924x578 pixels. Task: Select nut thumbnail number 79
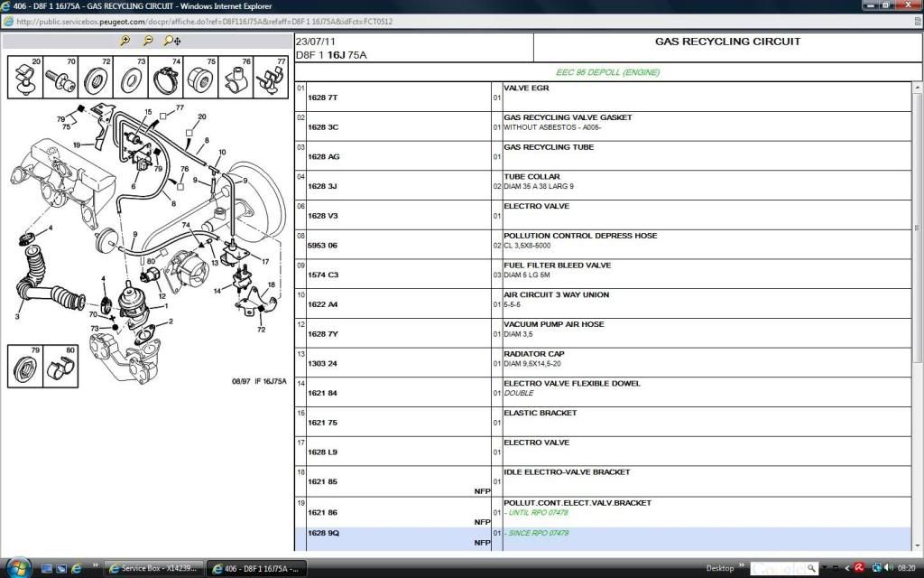25,367
